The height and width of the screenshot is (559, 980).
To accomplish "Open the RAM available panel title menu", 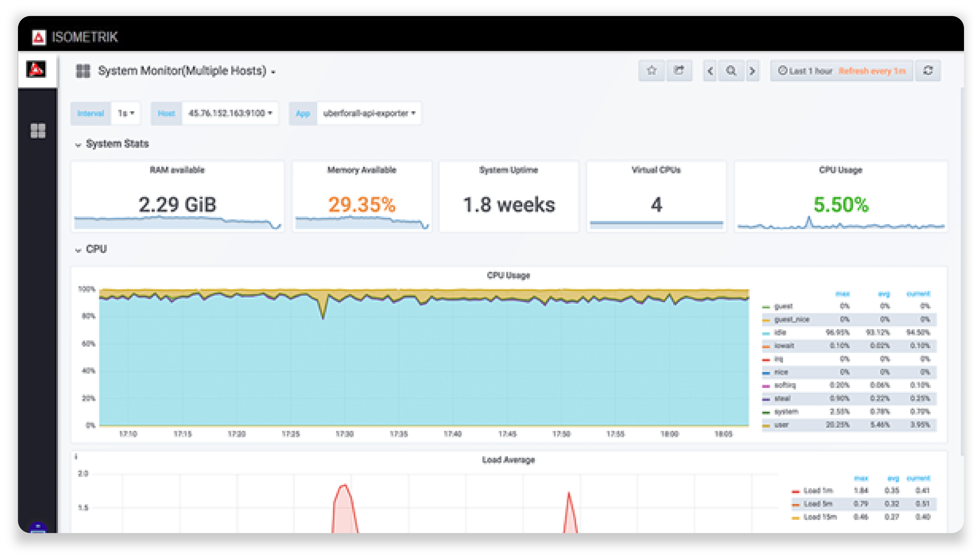I will point(177,170).
